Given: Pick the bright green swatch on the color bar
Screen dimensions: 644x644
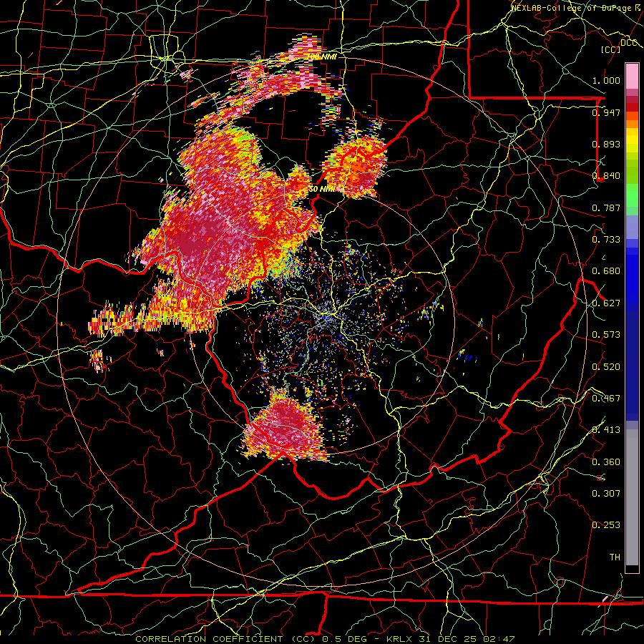Looking at the screenshot, I should (632, 195).
